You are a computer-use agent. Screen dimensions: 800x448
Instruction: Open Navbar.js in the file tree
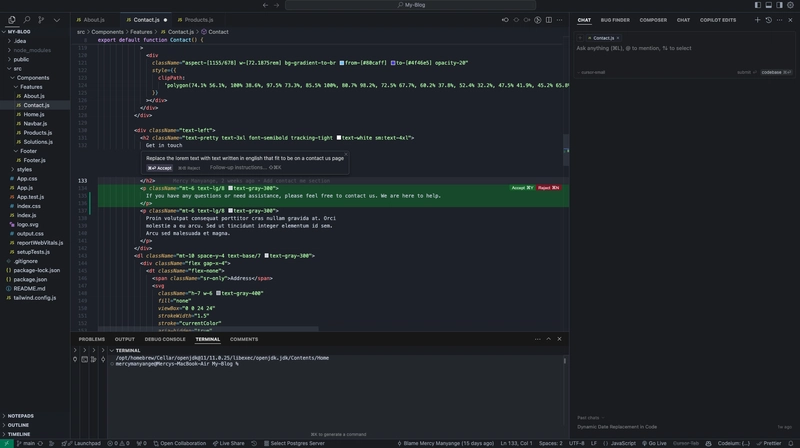[35, 123]
